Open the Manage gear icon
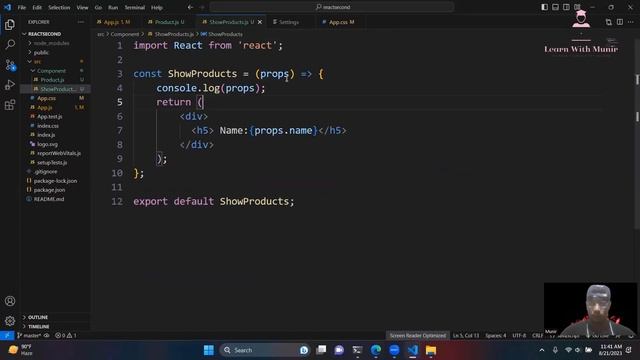The height and width of the screenshot is (360, 640). pos(10,321)
